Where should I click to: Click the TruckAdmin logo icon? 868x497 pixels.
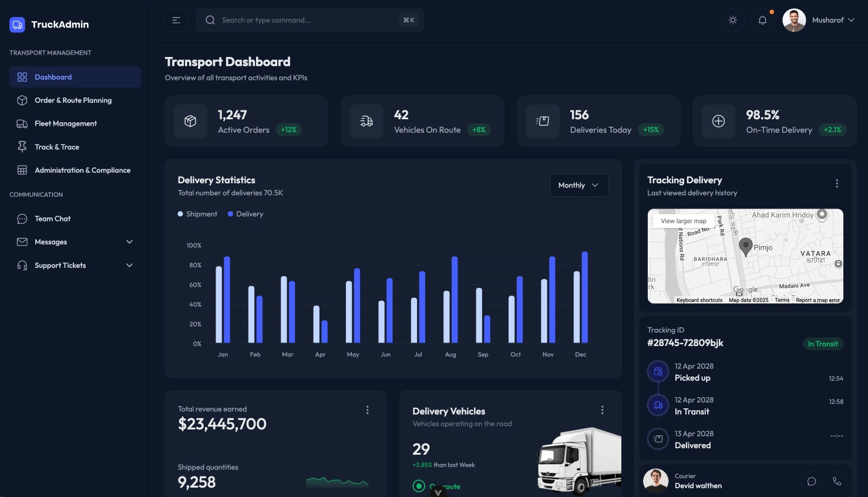coord(17,25)
